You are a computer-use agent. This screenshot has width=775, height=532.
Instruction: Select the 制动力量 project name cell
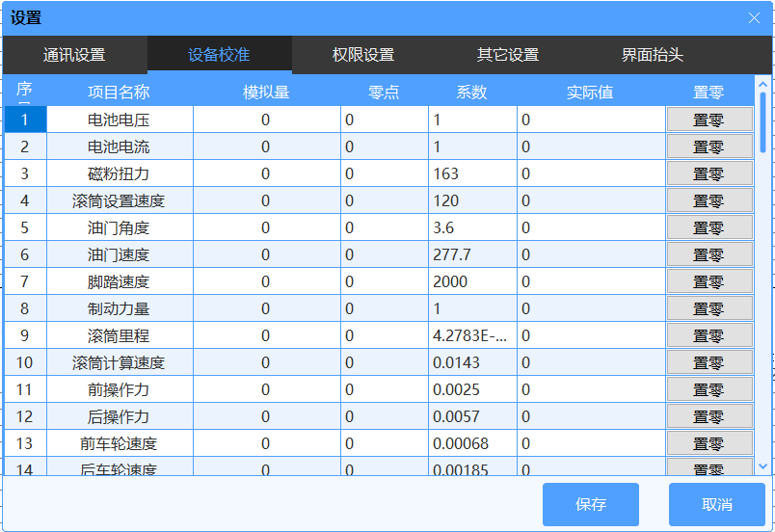point(119,309)
